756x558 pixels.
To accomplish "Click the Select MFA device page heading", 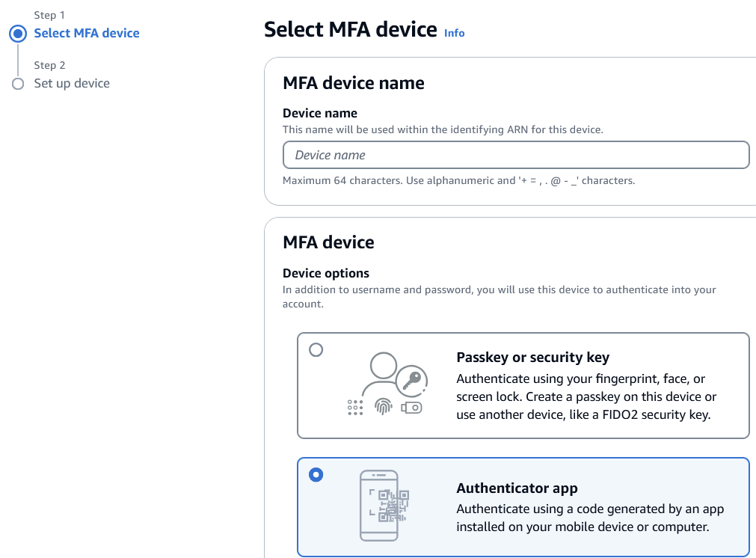I will (350, 29).
